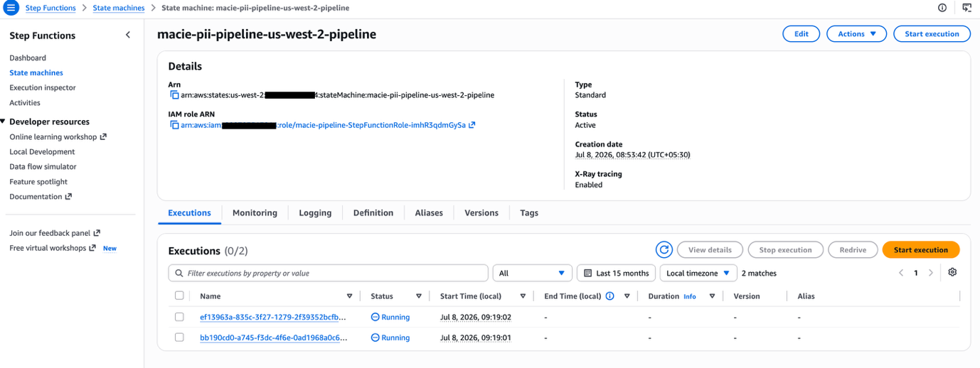Open executions table settings gear

click(952, 273)
